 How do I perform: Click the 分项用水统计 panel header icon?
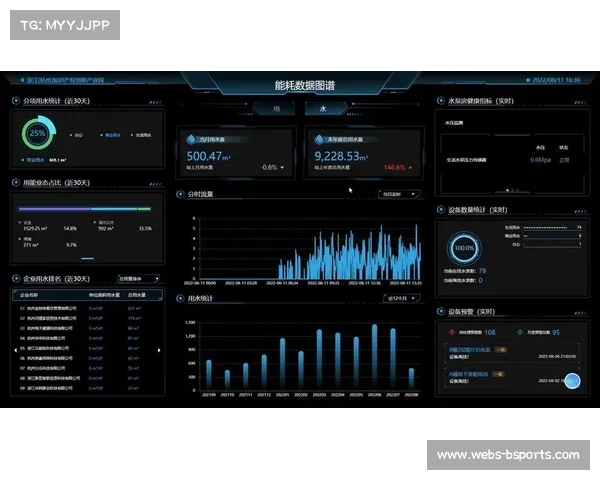tap(15, 101)
